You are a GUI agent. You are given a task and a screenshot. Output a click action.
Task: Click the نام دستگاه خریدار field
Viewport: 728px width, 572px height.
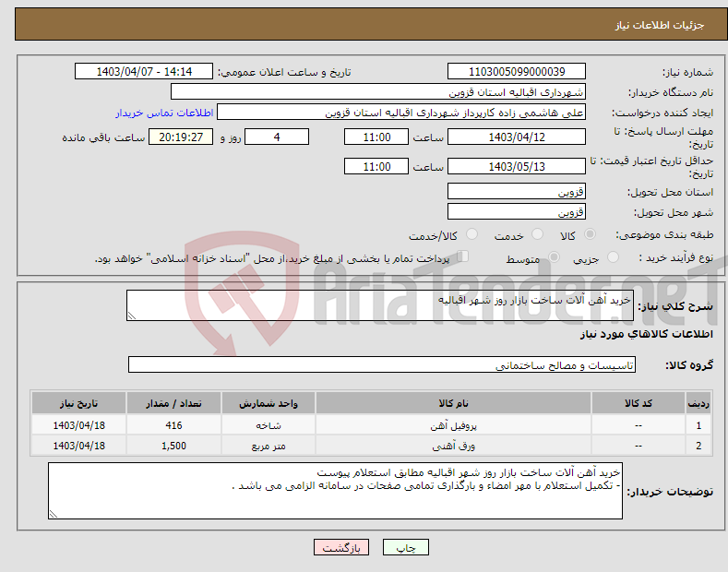point(378,92)
